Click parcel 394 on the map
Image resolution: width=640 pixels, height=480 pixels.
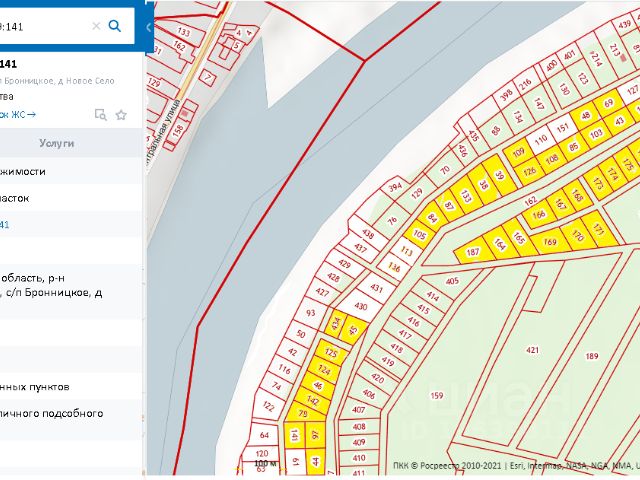coord(395,187)
